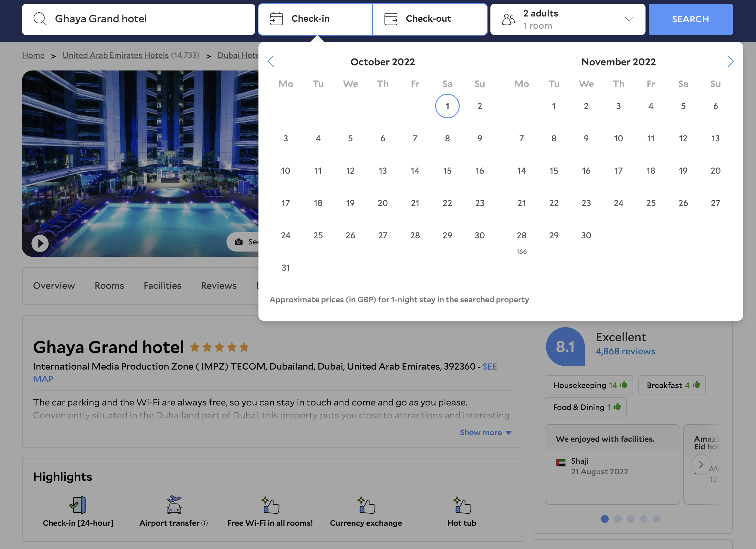
Task: Open United Arab Emirates Hotels breadcrumb link
Action: pos(115,55)
